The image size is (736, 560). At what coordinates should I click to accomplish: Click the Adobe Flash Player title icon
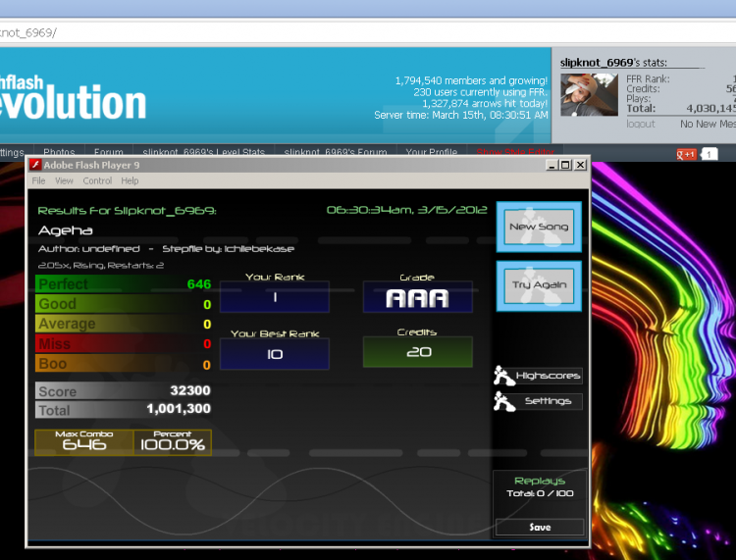click(35, 165)
